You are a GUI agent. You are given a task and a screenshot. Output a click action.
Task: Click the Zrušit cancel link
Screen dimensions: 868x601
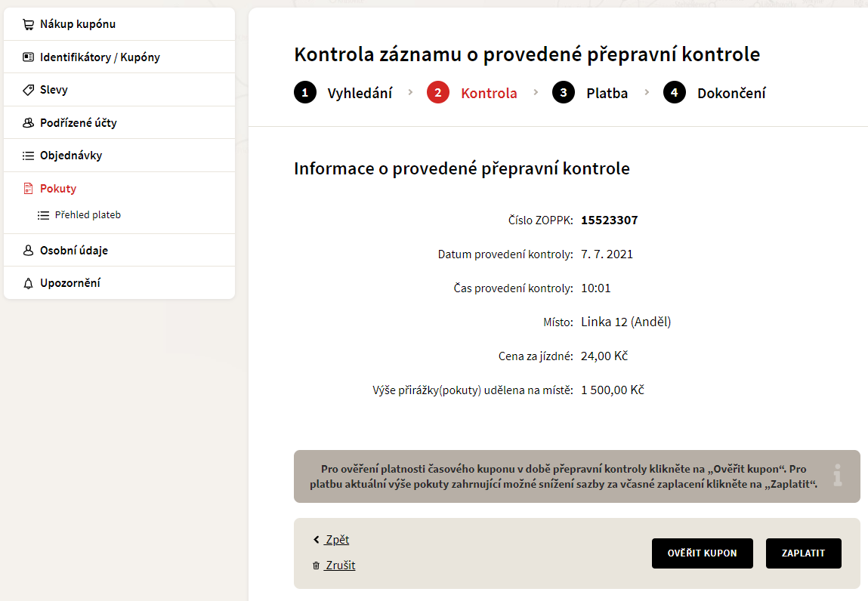click(x=341, y=566)
